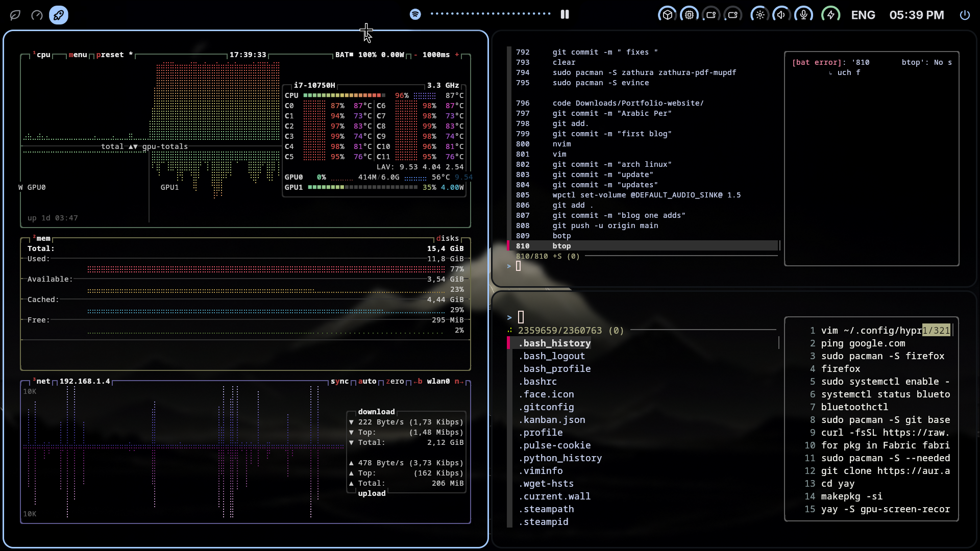Click the Spotify icon in top bar
Image resolution: width=980 pixels, height=551 pixels.
[415, 14]
